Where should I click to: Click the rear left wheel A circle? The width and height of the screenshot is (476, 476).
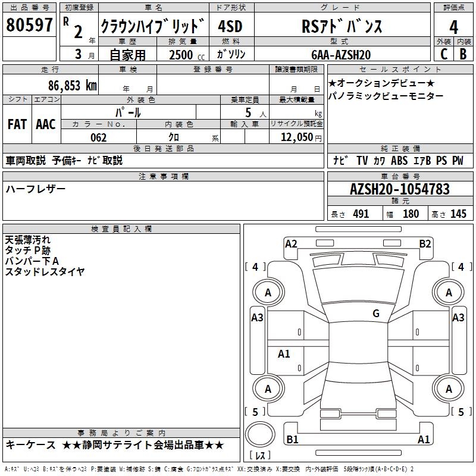pos(268,389)
